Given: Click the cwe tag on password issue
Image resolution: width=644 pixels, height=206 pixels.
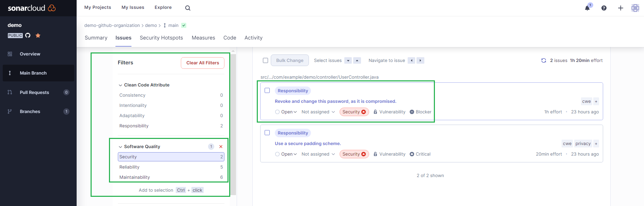Looking at the screenshot, I should point(586,101).
